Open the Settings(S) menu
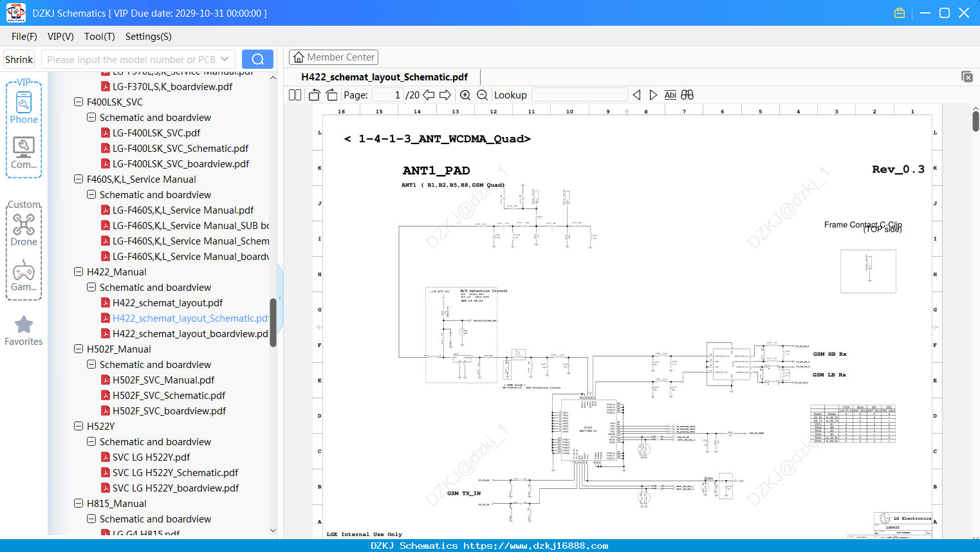Viewport: 980px width, 552px height. pos(148,37)
